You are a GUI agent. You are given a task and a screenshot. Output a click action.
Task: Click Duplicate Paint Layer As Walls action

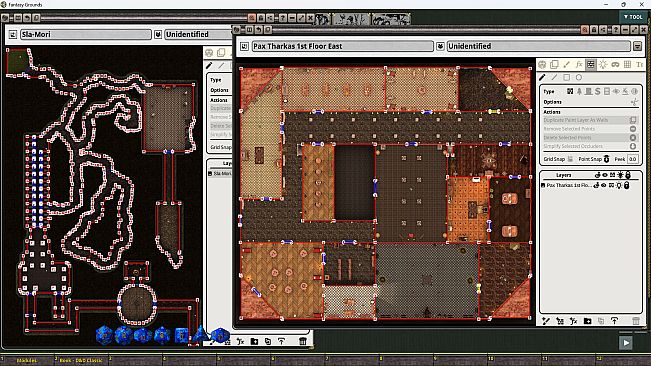(590, 120)
